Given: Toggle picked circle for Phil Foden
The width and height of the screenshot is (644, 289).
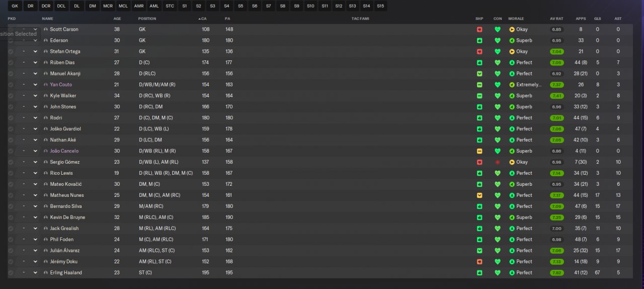Looking at the screenshot, I should [11, 239].
